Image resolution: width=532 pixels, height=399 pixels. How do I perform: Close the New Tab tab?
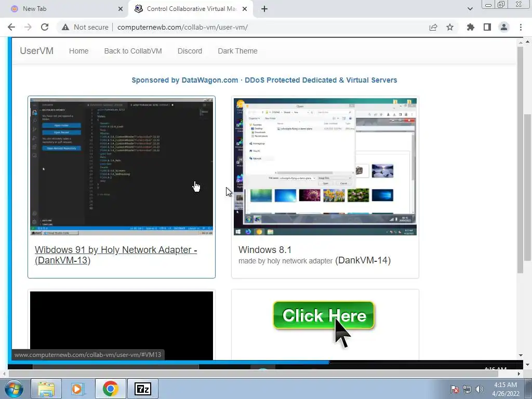click(x=121, y=9)
